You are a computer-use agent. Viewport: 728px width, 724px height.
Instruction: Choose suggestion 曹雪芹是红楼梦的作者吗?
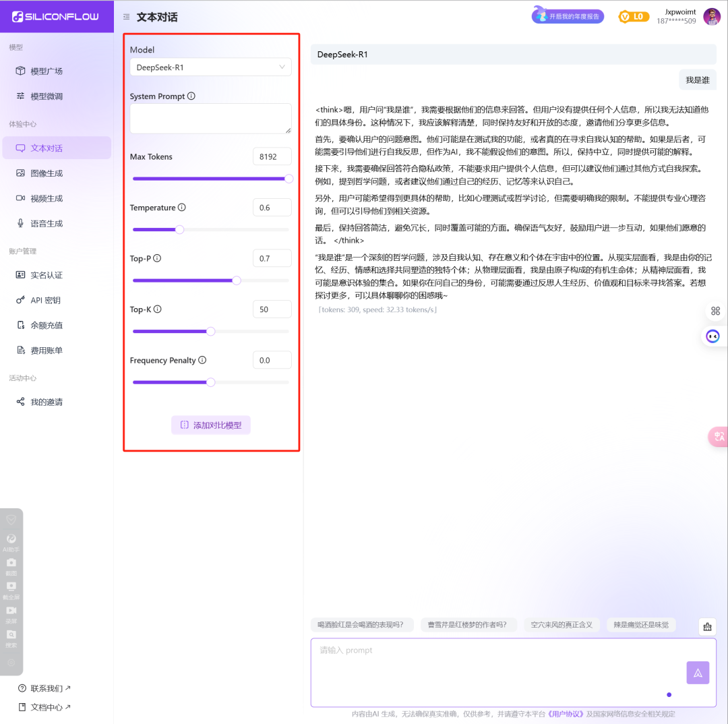coord(467,625)
